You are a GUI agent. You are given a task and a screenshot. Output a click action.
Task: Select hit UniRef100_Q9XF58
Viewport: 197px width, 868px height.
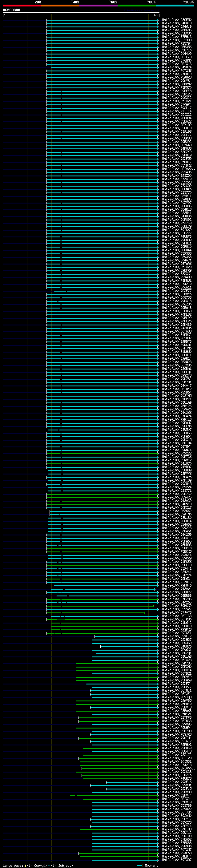[177, 853]
